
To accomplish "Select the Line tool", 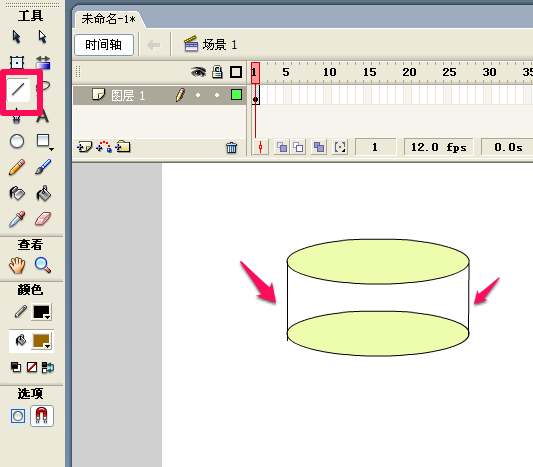I will click(18, 89).
